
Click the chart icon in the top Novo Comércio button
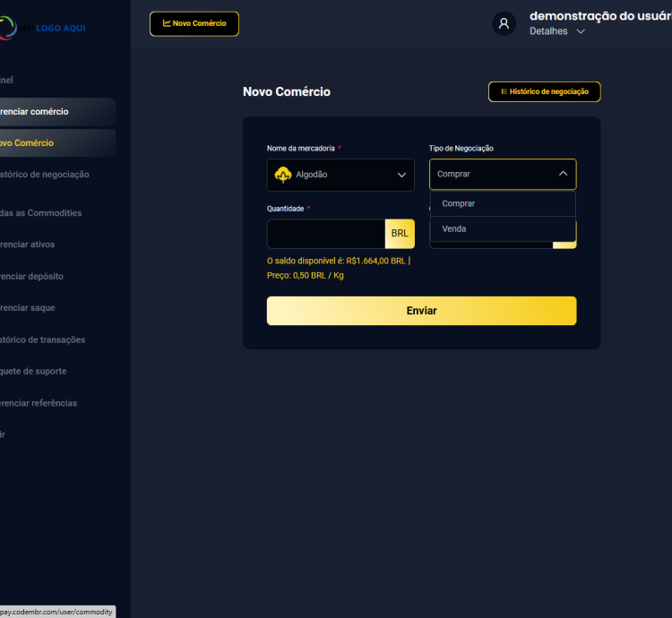pyautogui.click(x=167, y=23)
